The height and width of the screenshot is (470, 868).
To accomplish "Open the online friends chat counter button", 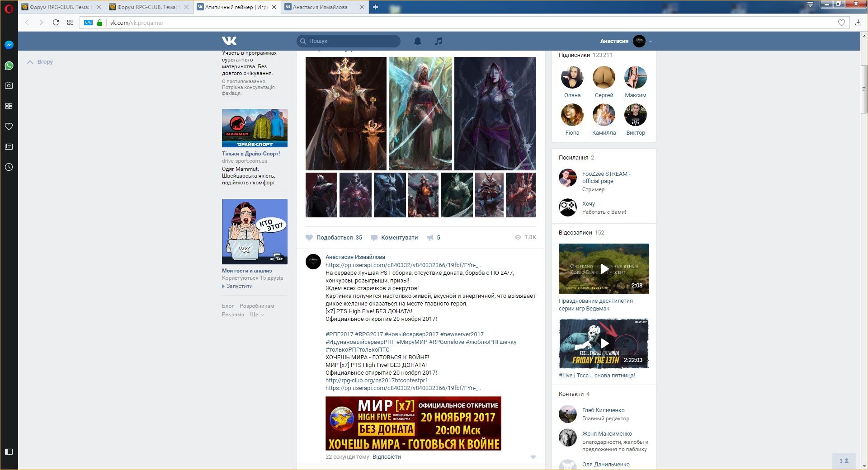I will [844, 461].
